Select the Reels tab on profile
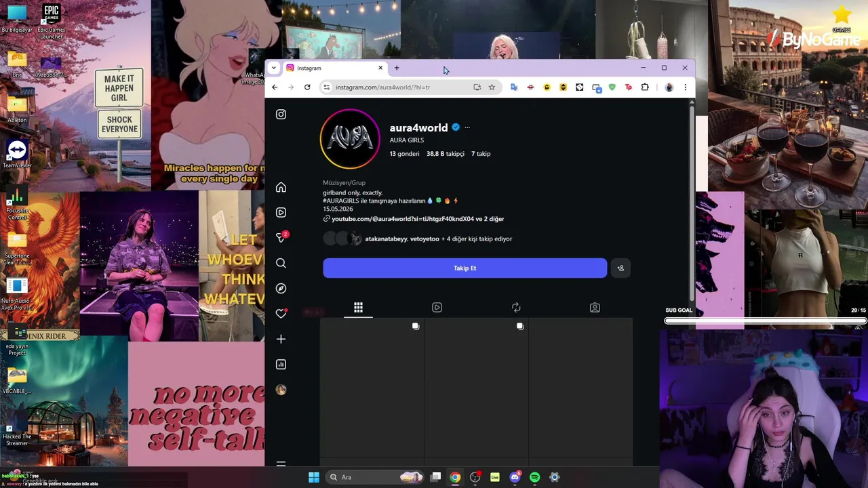The image size is (868, 488). tap(437, 308)
